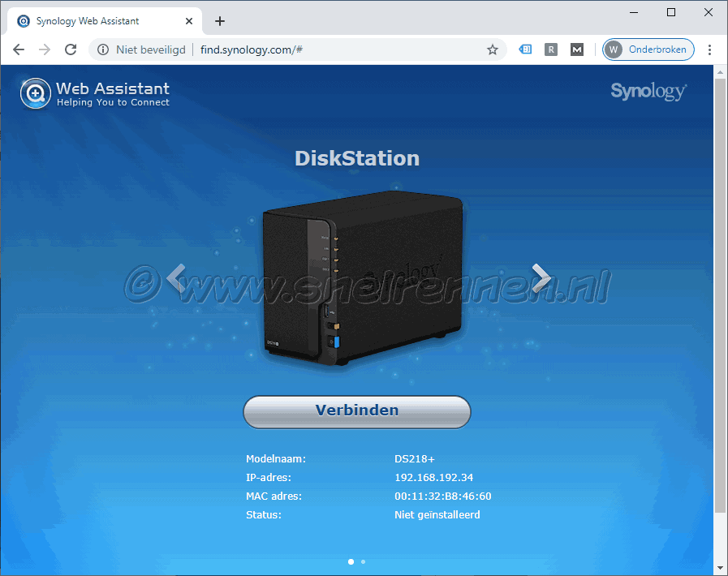Close the Chrome window

coord(709,12)
